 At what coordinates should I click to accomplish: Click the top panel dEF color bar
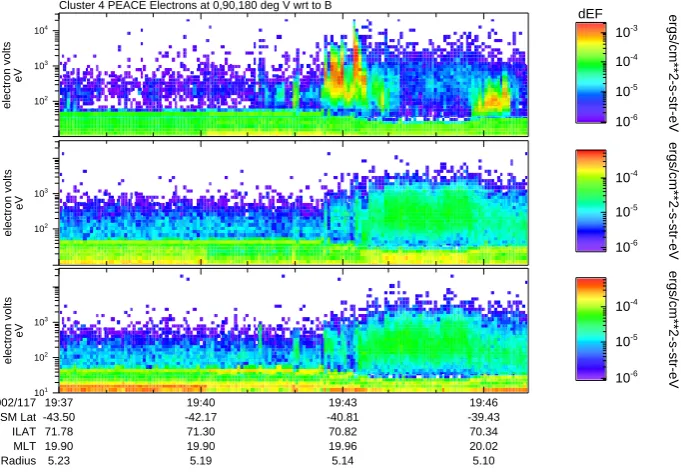pyautogui.click(x=590, y=73)
